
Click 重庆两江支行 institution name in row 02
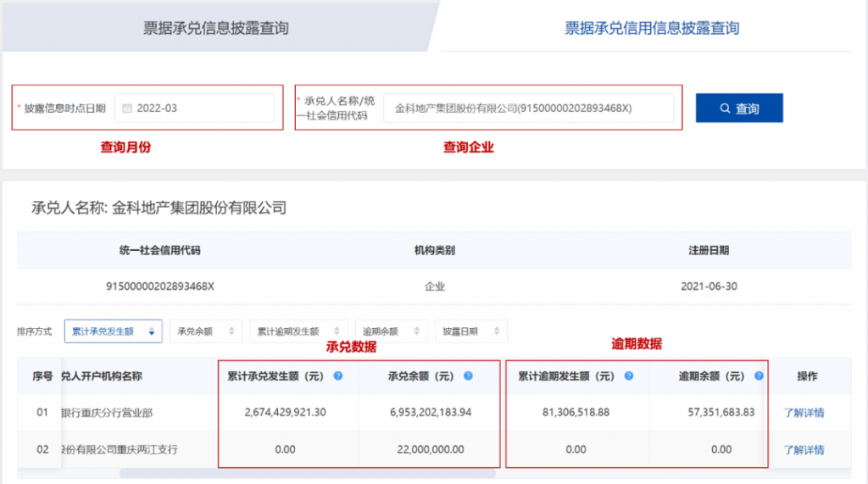(120, 449)
